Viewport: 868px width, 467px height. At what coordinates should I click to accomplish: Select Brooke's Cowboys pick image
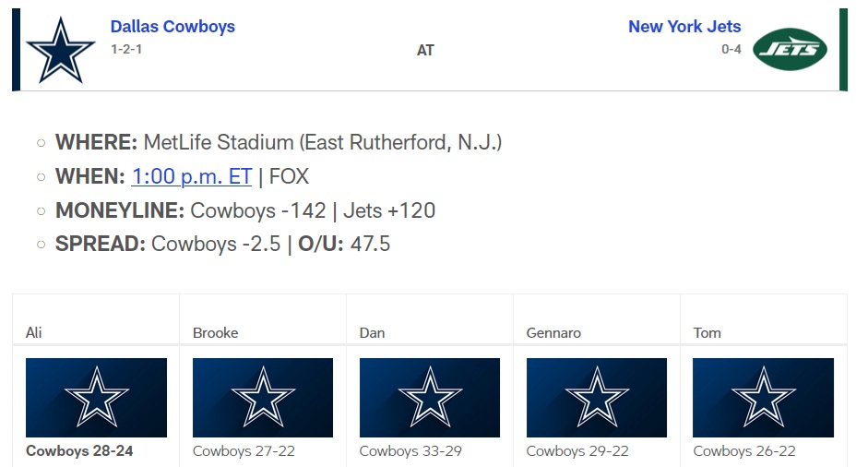tap(263, 397)
